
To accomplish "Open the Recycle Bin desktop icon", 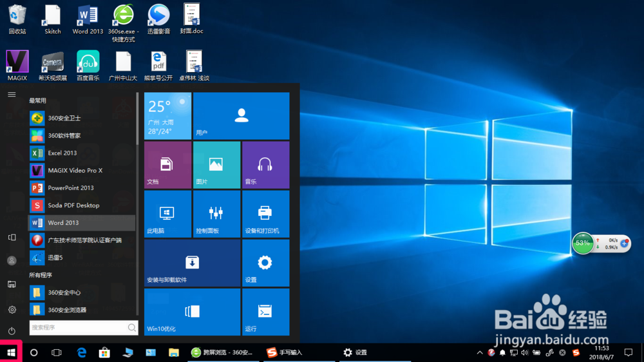I will [17, 19].
